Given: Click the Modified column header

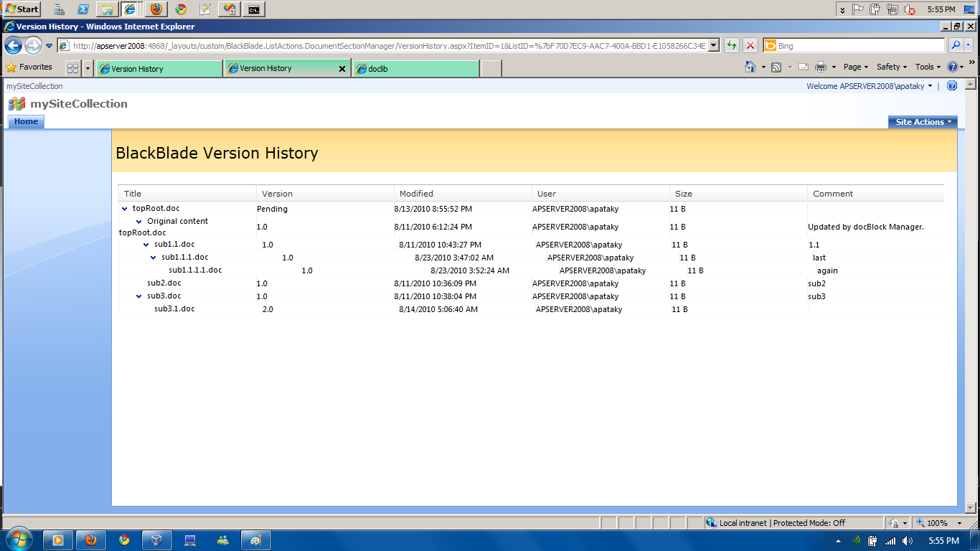Looking at the screenshot, I should [x=463, y=194].
